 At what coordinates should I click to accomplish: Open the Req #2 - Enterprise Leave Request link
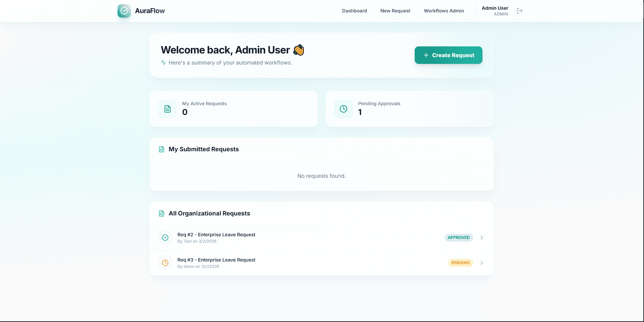tap(216, 235)
